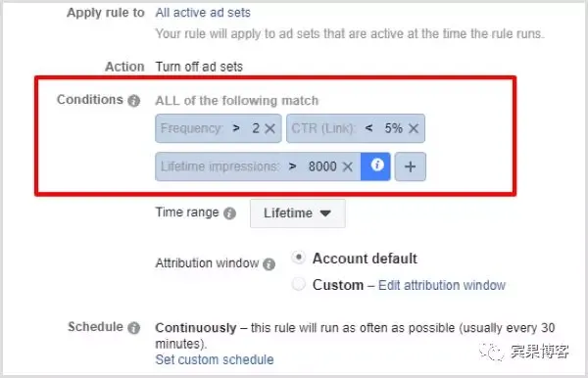
Task: Edit the CTR (Link) below 5% condition
Action: [347, 128]
